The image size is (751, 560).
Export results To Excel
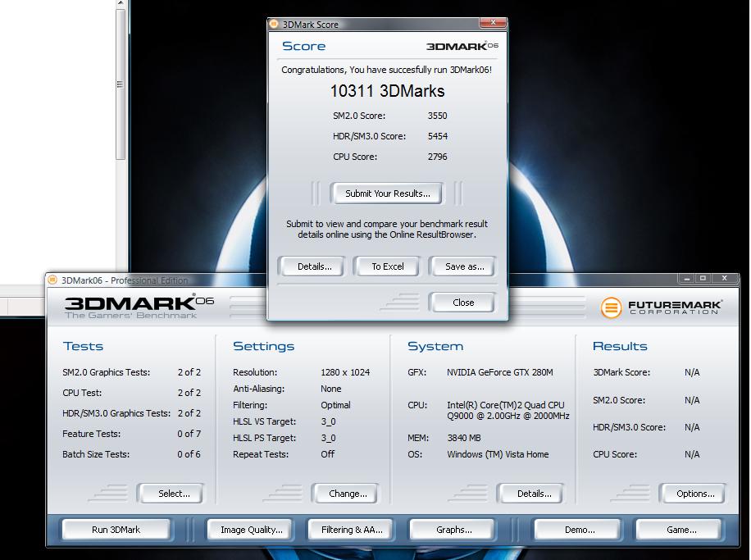(x=388, y=266)
